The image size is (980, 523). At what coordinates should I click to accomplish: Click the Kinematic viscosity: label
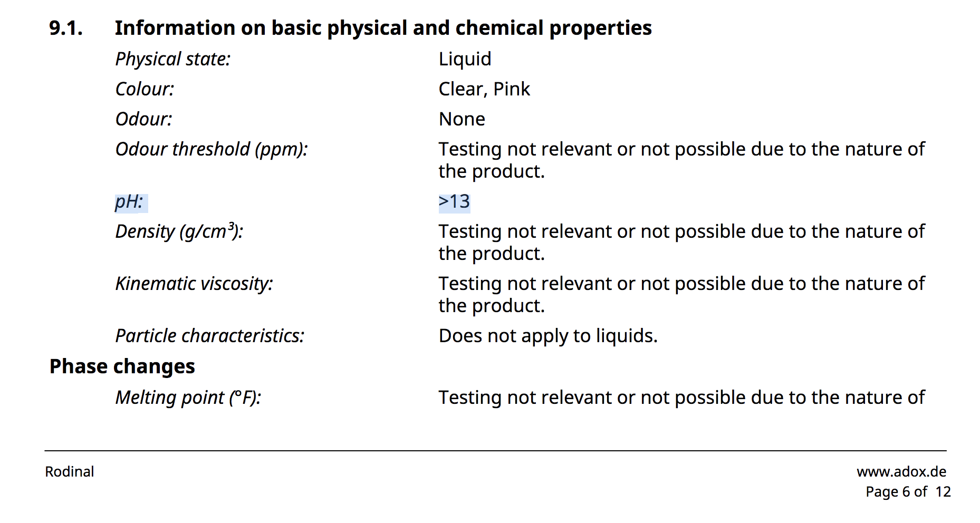(194, 284)
